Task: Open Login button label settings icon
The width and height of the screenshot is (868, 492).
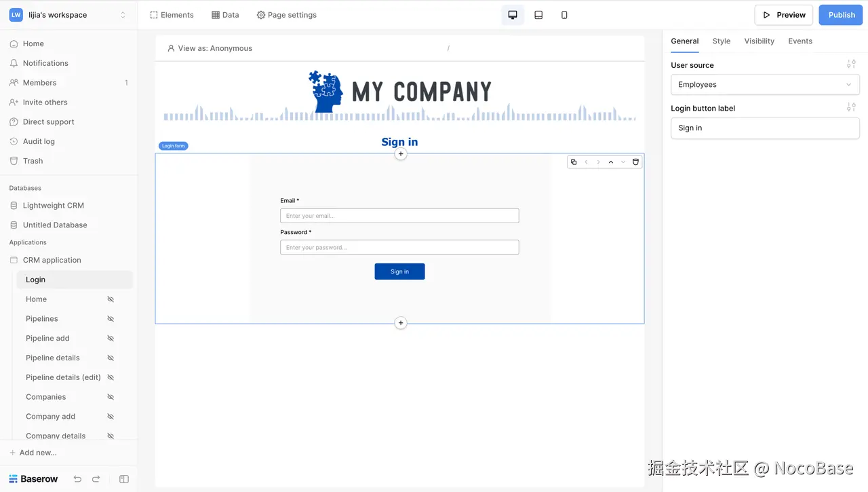Action: (851, 107)
